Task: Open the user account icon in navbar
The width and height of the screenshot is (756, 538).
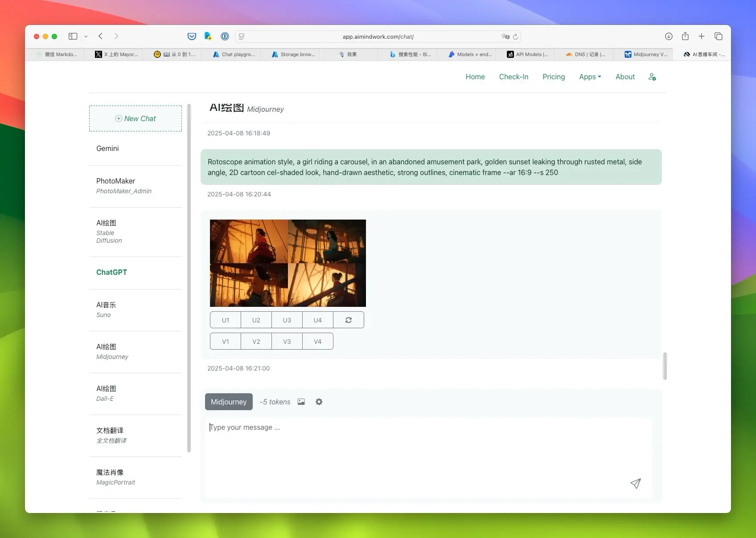Action: point(652,77)
